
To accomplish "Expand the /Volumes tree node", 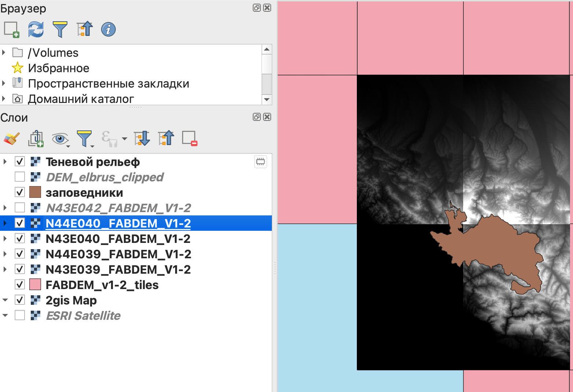I will (4, 53).
